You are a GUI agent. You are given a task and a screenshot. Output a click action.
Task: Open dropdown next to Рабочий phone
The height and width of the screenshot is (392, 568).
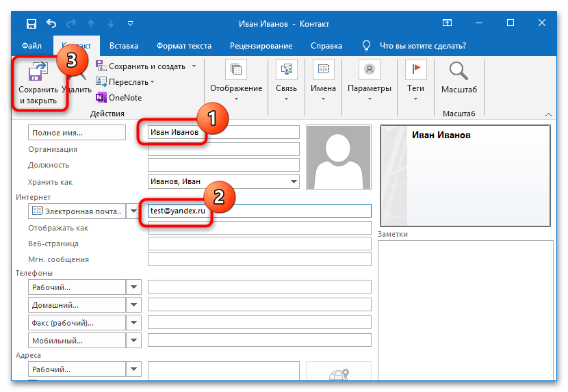point(133,287)
